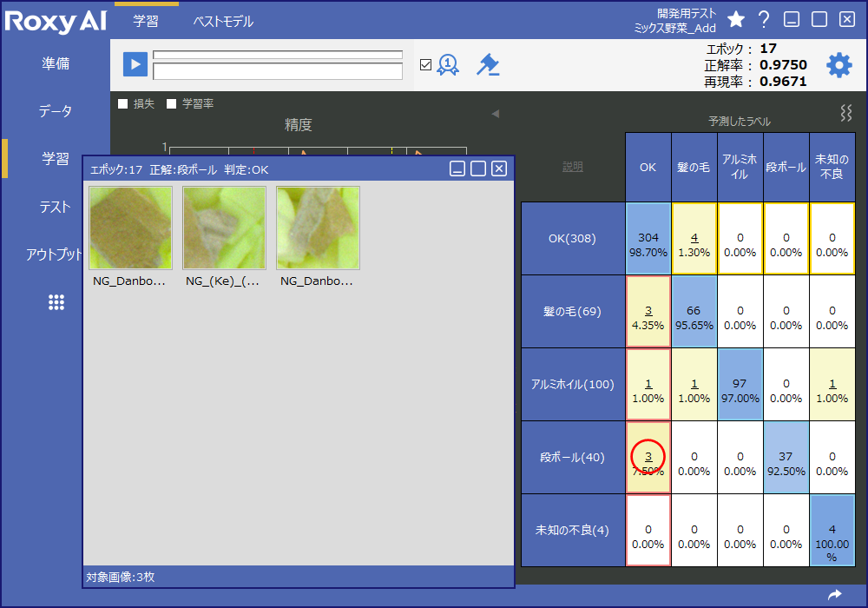Enable the 学習率 checkbox

pyautogui.click(x=172, y=104)
